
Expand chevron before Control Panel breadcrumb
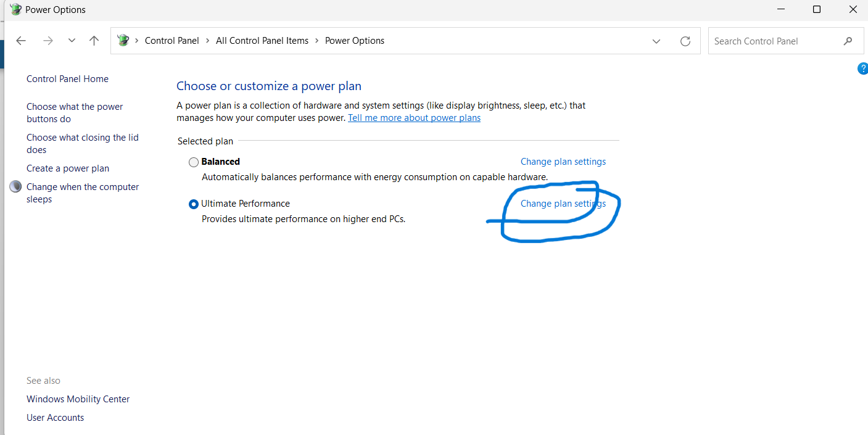136,41
